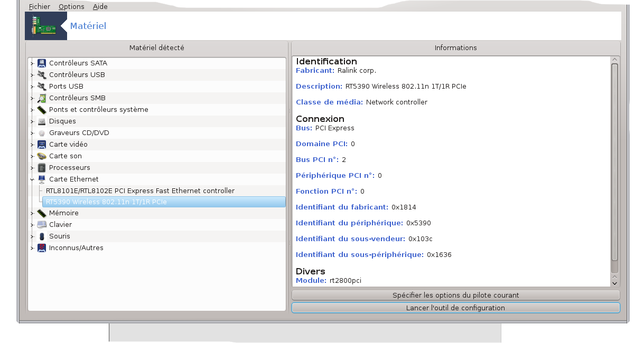The width and height of the screenshot is (644, 343).
Task: Expand the Carte vidéo branch
Action: [x=32, y=145]
